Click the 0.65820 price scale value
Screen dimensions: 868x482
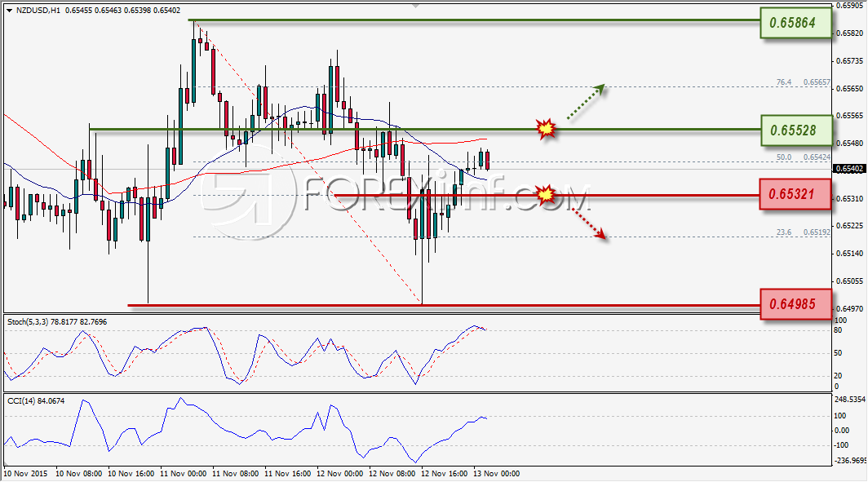850,33
